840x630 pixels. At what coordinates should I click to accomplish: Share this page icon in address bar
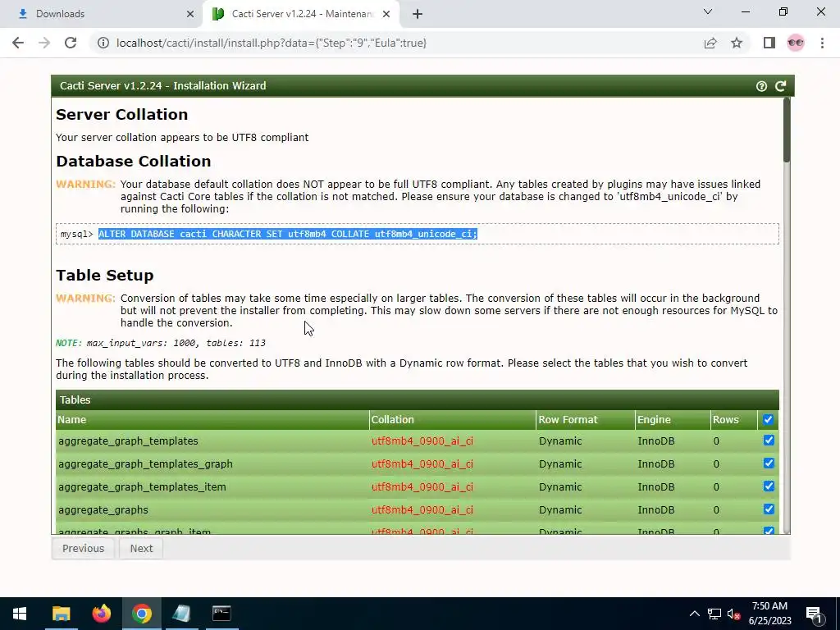pos(710,43)
